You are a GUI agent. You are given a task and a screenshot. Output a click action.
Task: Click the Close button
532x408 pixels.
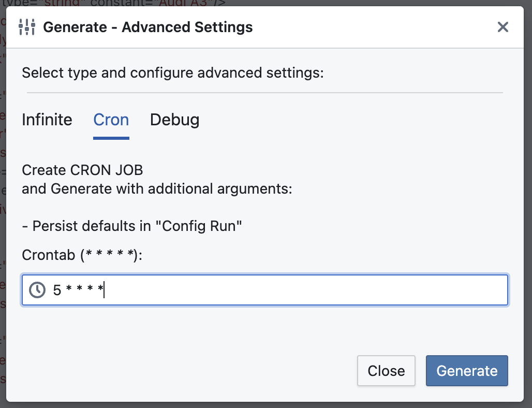coord(386,371)
